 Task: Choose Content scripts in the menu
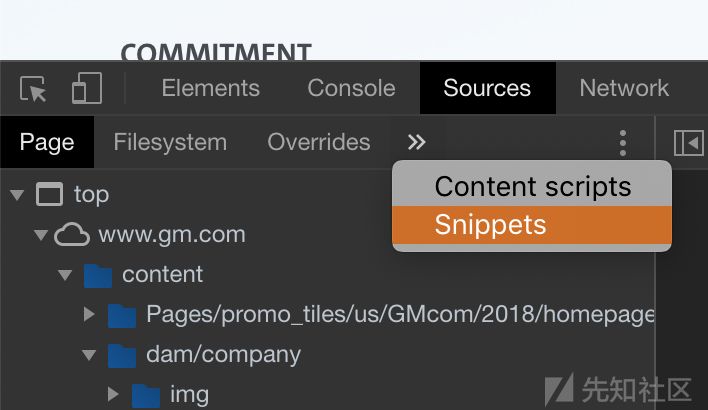tap(532, 186)
